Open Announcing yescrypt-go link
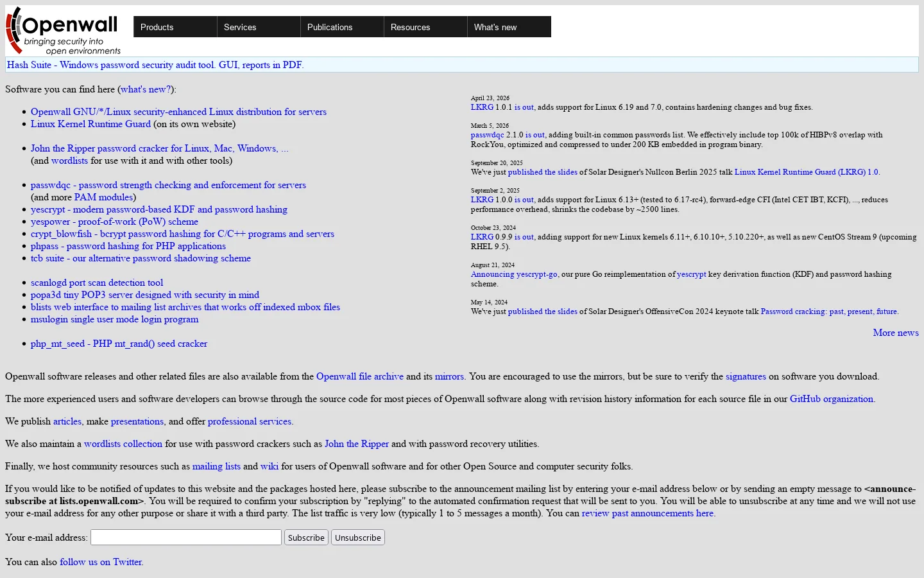 (x=514, y=274)
